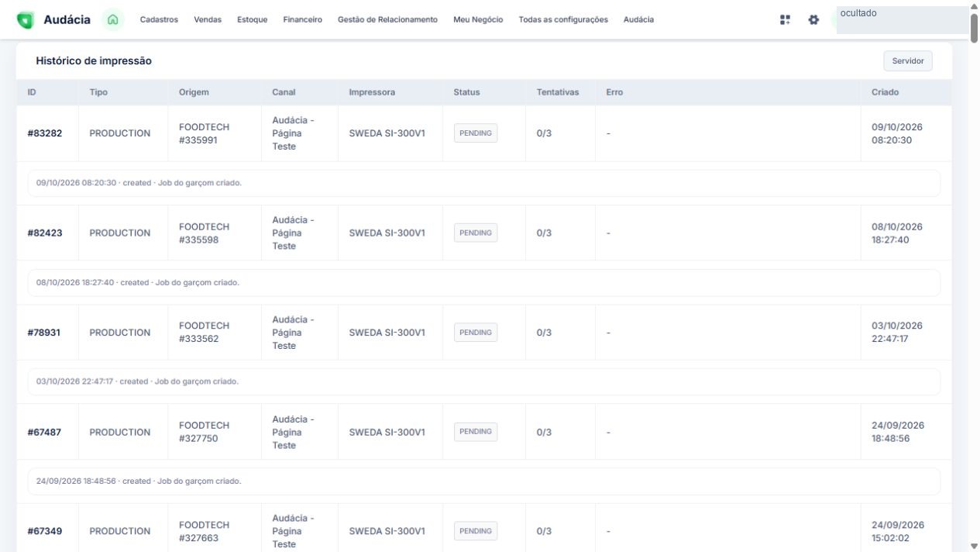Click PENDING status badge of job #82423
The height and width of the screenshot is (552, 980).
click(476, 233)
